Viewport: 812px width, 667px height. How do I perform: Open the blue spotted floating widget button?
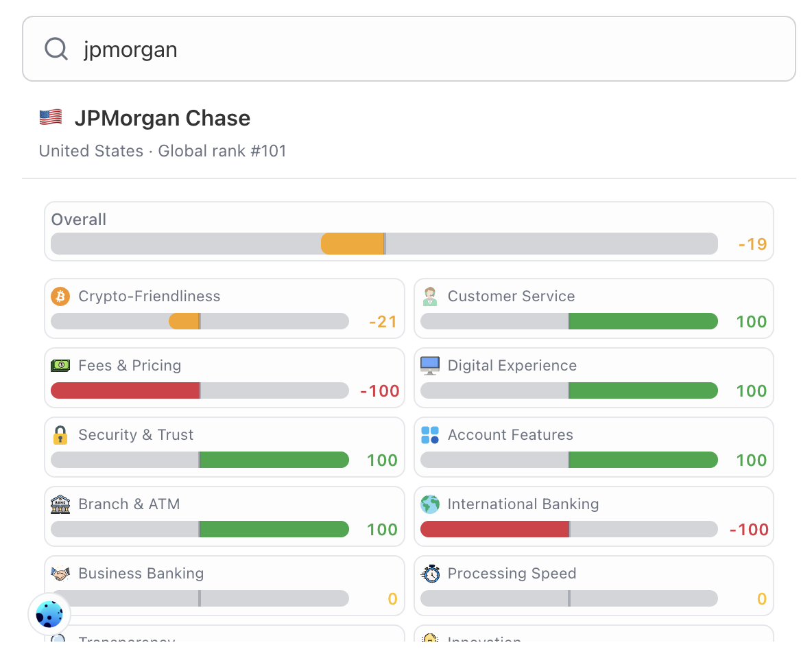(49, 615)
